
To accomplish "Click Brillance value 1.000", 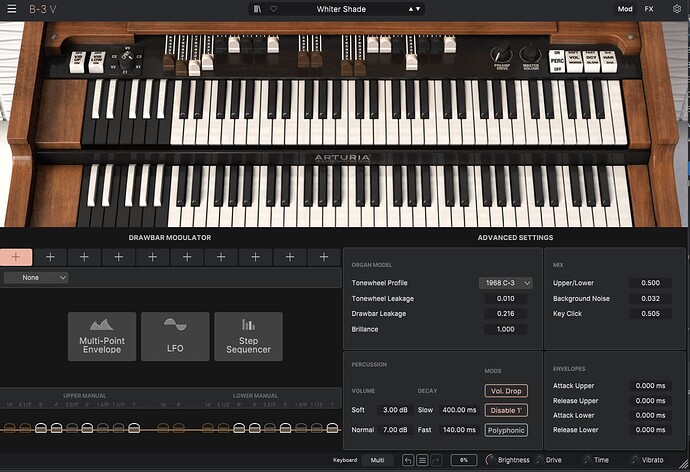I will 506,329.
